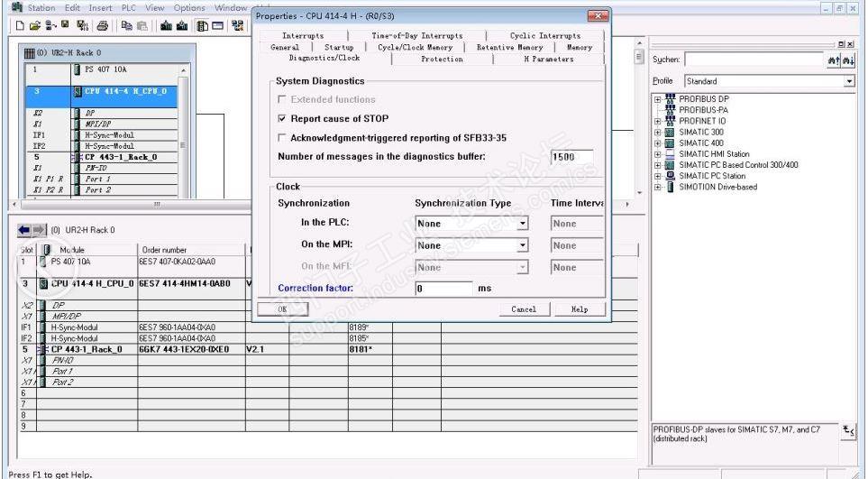Viewport: 868px width, 479px height.
Task: Click the Configure Network toolbar icon
Action: (x=237, y=25)
